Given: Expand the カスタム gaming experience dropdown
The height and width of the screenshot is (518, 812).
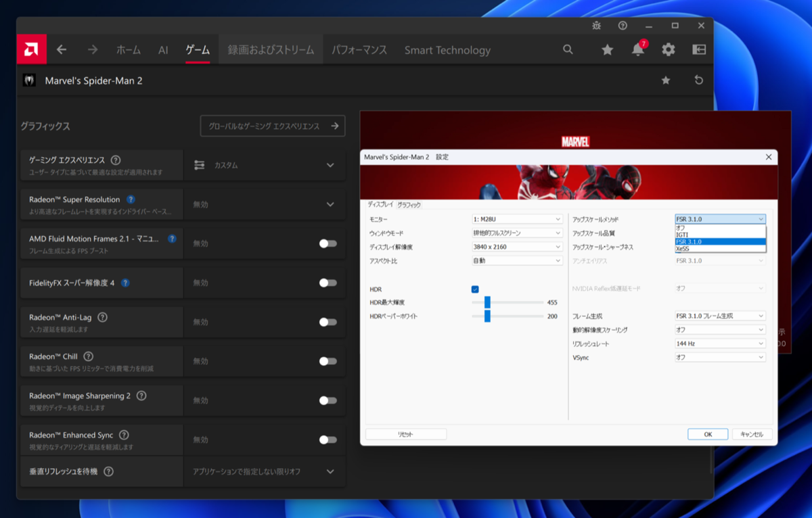Looking at the screenshot, I should [x=265, y=165].
